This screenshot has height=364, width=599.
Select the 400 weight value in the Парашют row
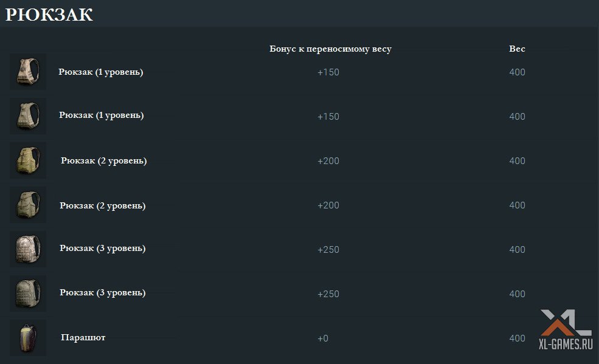(517, 338)
